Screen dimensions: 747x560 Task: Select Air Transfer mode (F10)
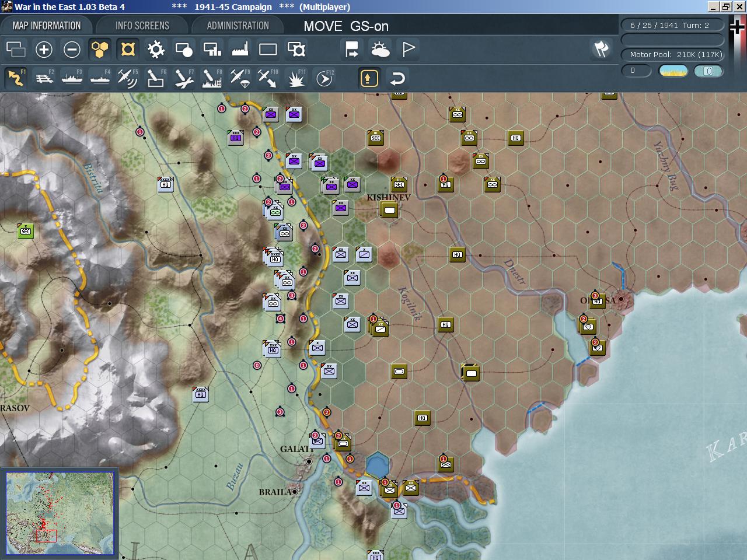click(x=268, y=78)
